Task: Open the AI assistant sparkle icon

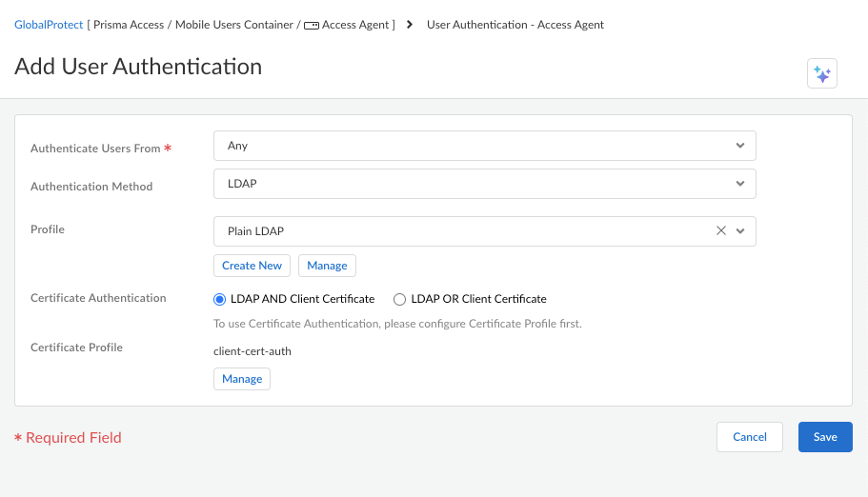Action: 821,74
